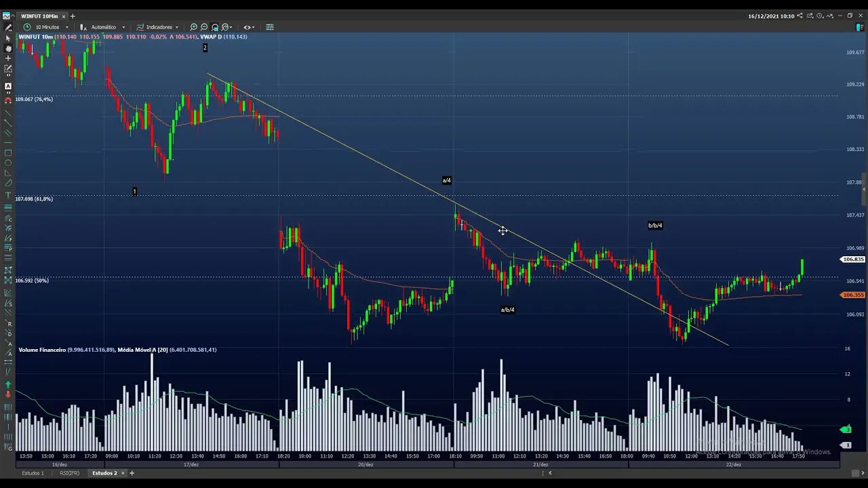Click the export window icon

[810, 16]
